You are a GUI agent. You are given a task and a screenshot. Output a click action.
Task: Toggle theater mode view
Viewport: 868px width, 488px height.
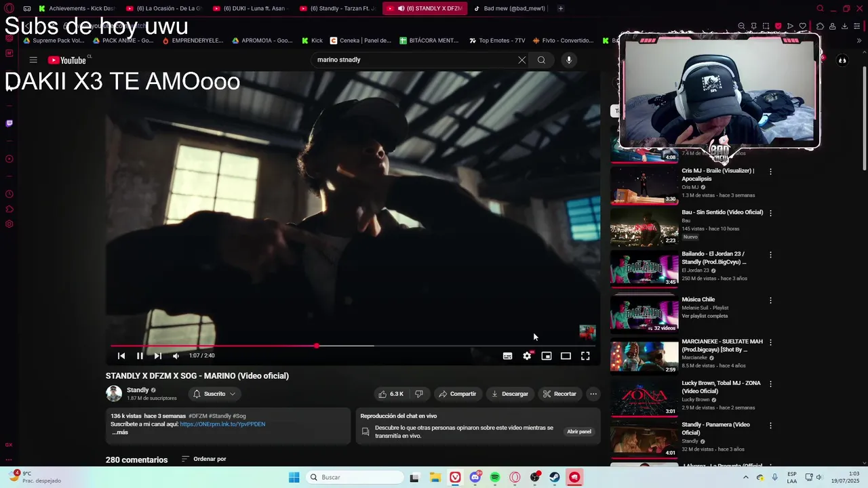point(566,356)
